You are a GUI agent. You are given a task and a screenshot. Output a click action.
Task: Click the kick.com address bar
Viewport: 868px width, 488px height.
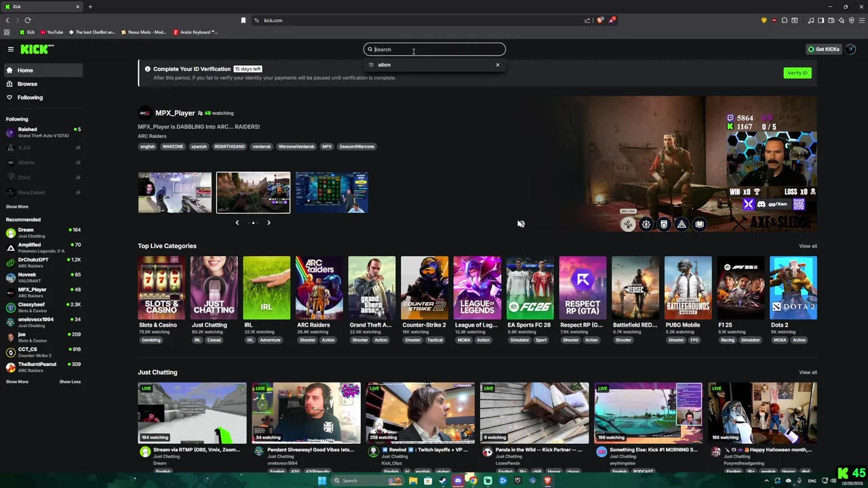pos(420,20)
